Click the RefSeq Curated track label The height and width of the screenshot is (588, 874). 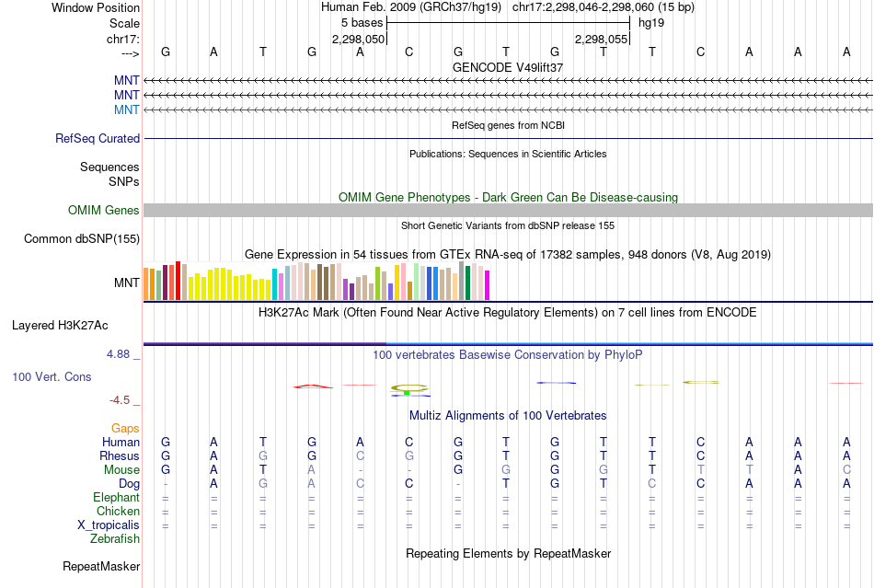click(x=98, y=138)
